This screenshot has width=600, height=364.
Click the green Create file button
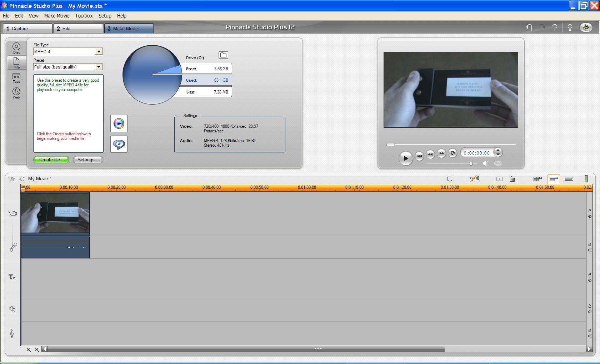[51, 160]
